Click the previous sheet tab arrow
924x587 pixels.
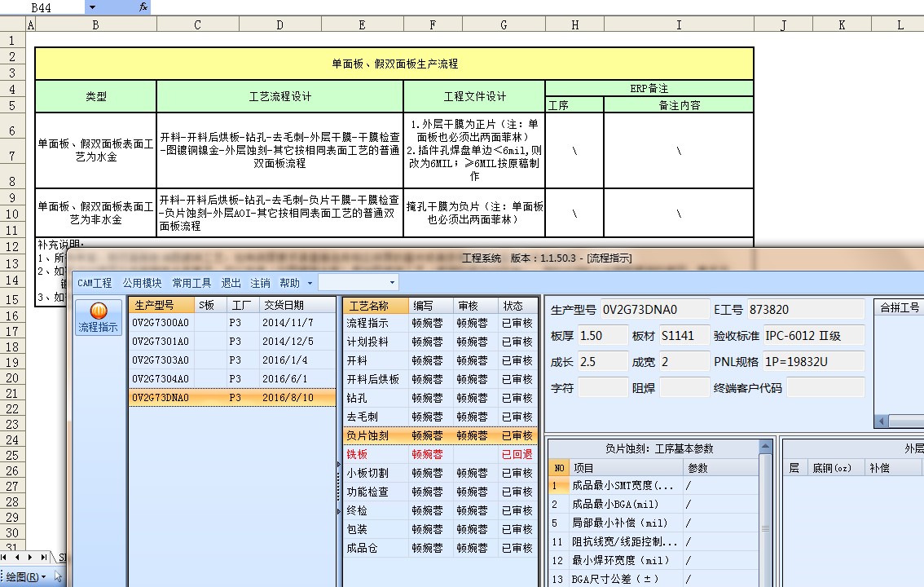tap(17, 557)
